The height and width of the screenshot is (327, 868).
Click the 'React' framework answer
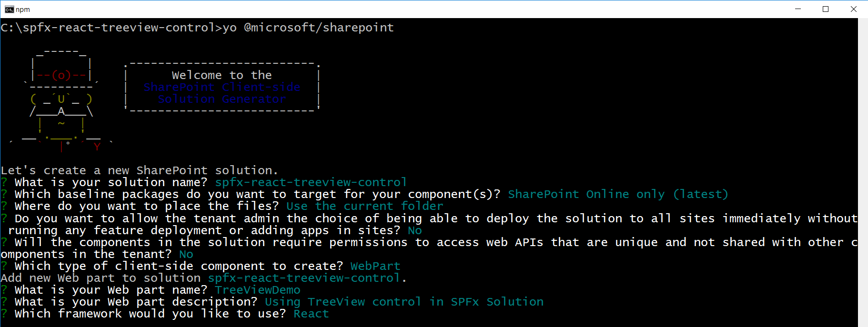tap(311, 314)
